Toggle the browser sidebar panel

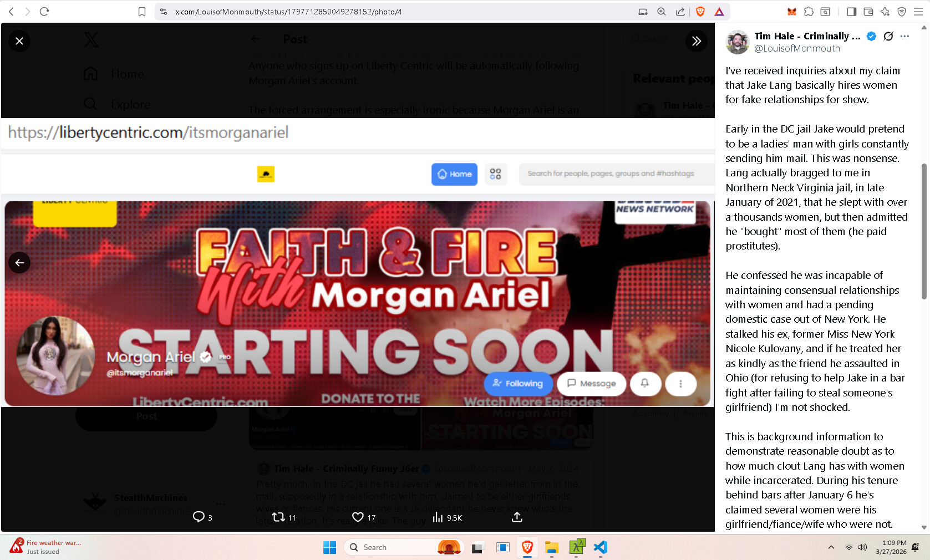click(851, 12)
